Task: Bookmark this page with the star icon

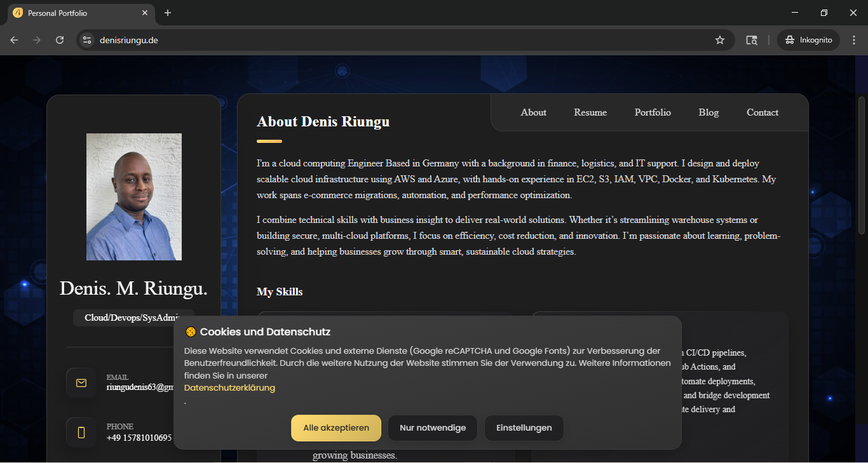Action: [x=720, y=40]
